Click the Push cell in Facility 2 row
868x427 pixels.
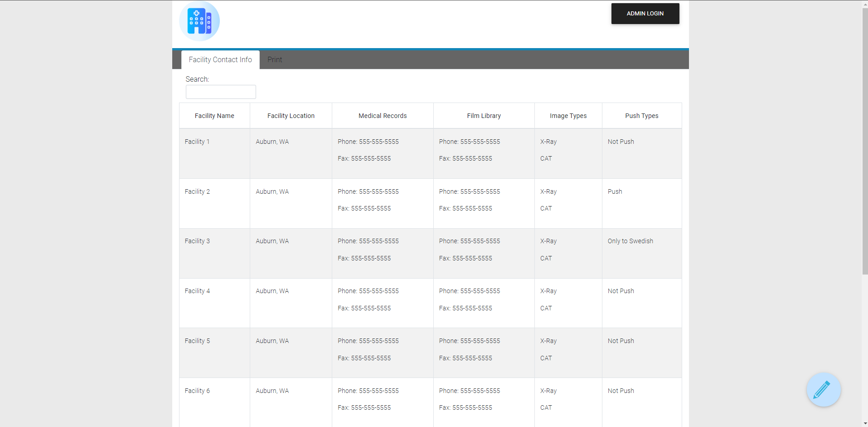point(615,192)
